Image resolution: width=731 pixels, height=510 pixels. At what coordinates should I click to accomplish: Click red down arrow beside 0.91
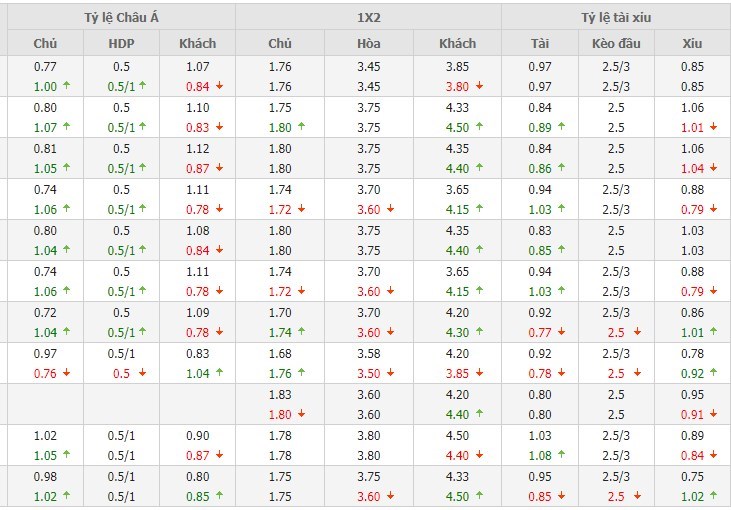click(713, 415)
